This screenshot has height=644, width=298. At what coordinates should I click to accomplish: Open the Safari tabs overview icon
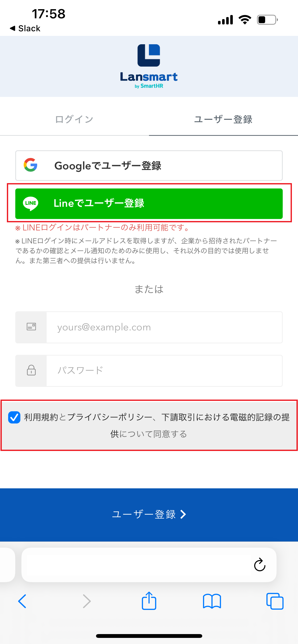point(275,601)
